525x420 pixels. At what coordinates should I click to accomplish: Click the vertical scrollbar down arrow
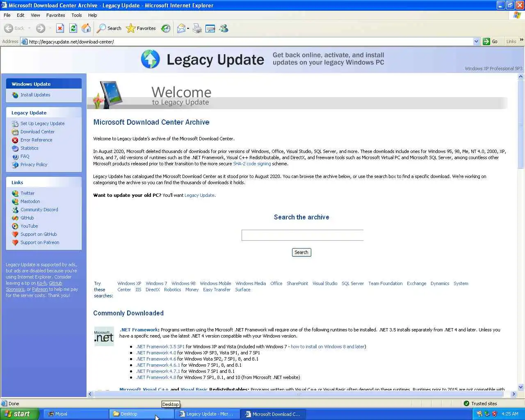(521, 387)
